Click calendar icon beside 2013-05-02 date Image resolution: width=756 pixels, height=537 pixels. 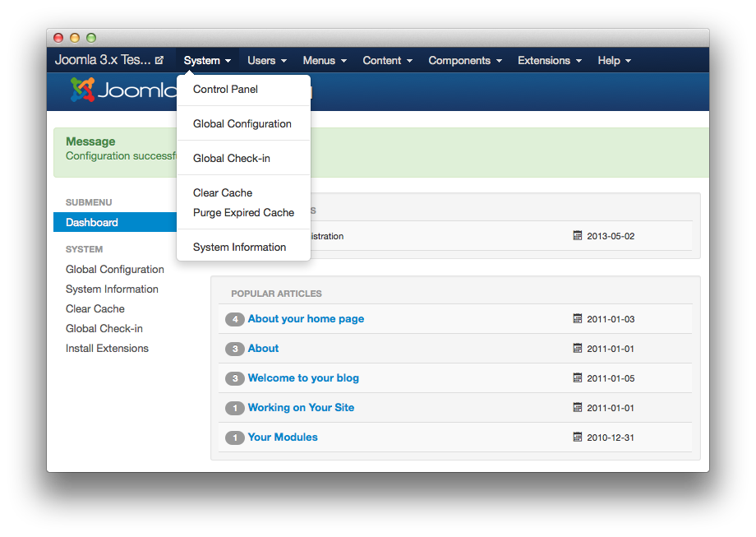point(578,236)
